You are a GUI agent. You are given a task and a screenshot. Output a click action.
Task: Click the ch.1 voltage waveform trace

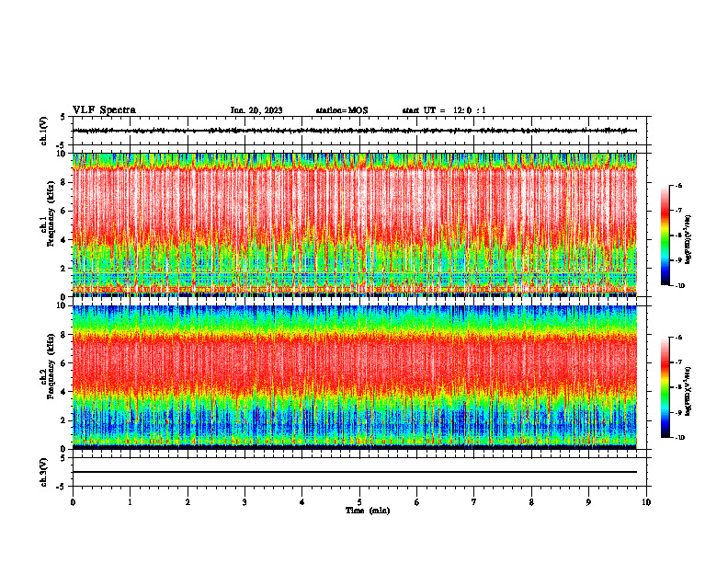[355, 131]
